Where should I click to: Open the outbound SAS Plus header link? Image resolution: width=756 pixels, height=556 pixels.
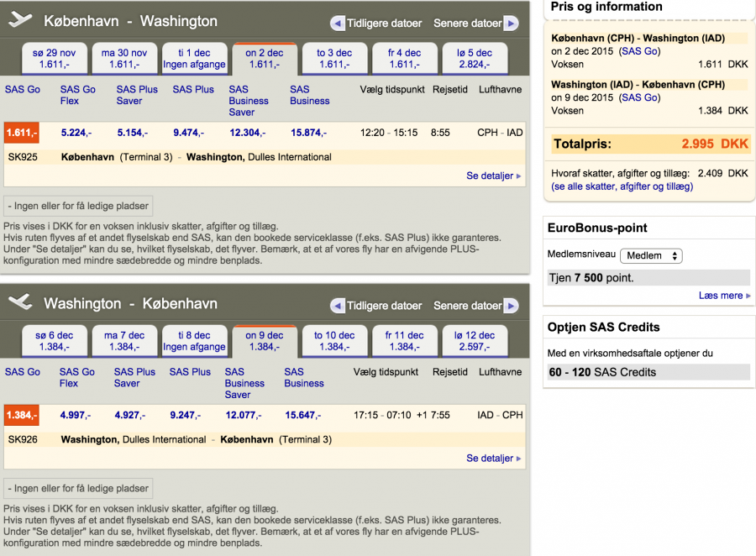[193, 90]
